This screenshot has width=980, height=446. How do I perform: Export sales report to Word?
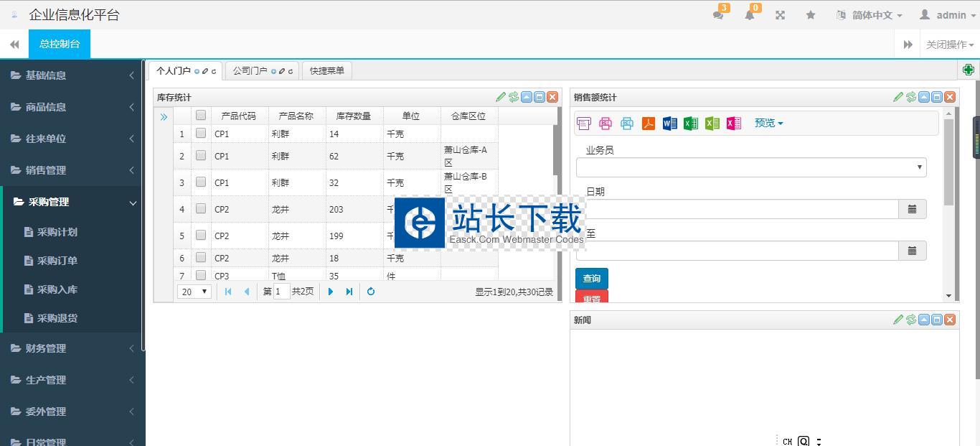(x=669, y=124)
